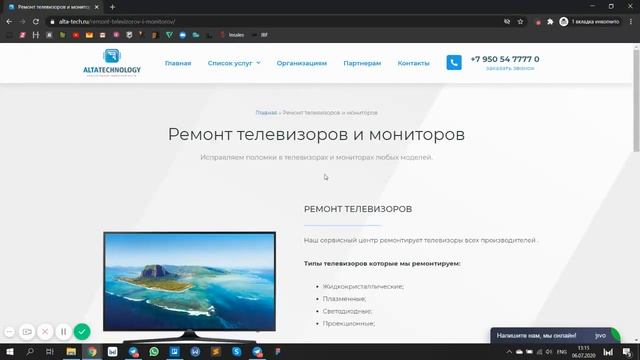640x360 pixels.
Task: Click the Проекционные list item
Action: pos(349,323)
